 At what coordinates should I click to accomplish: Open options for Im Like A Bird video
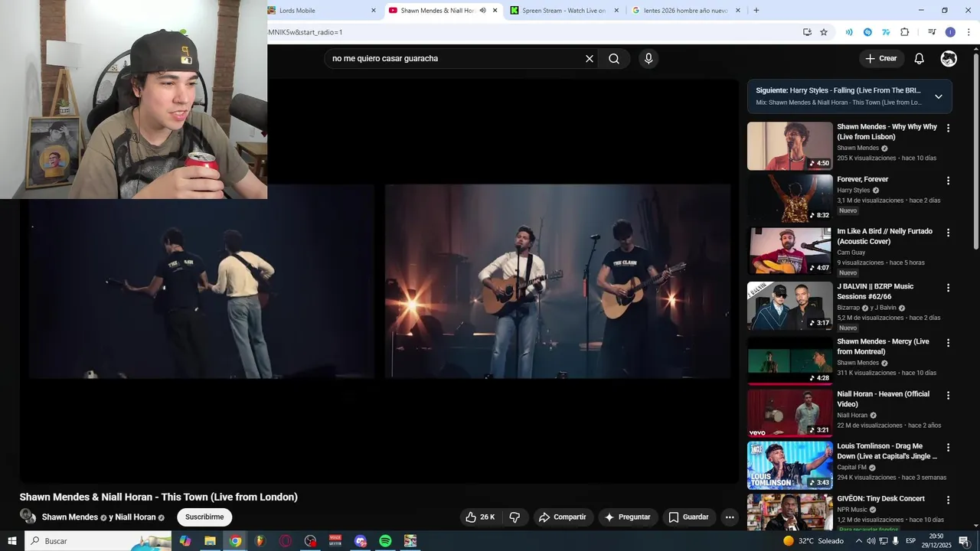(x=949, y=233)
